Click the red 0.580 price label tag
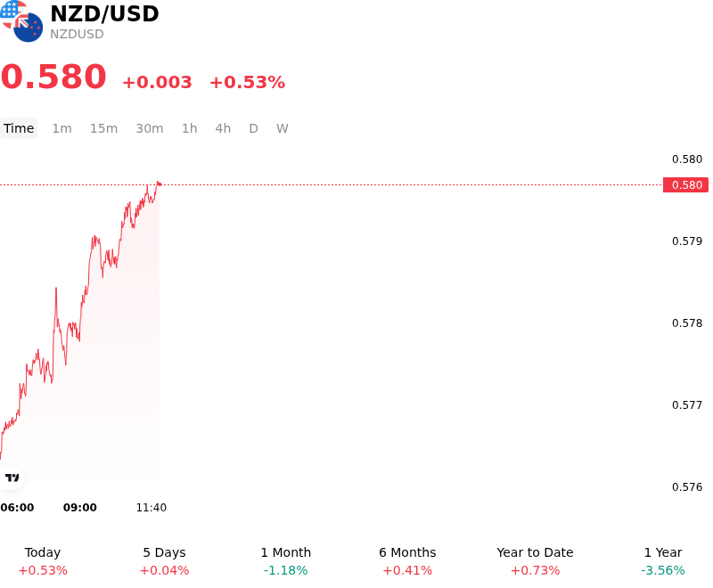The height and width of the screenshot is (588, 713). pyautogui.click(x=685, y=185)
